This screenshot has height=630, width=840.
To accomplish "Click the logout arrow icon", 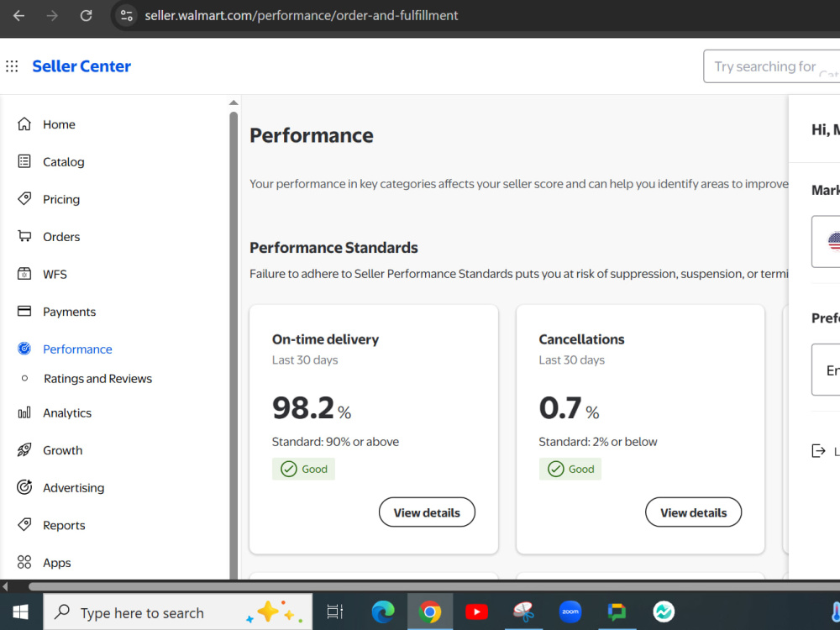I will point(818,451).
